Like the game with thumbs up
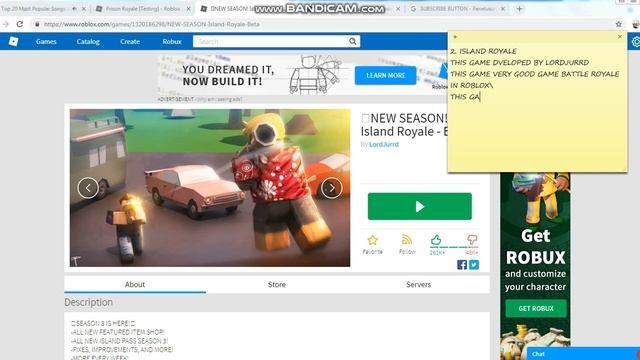The image size is (640, 360). [436, 240]
